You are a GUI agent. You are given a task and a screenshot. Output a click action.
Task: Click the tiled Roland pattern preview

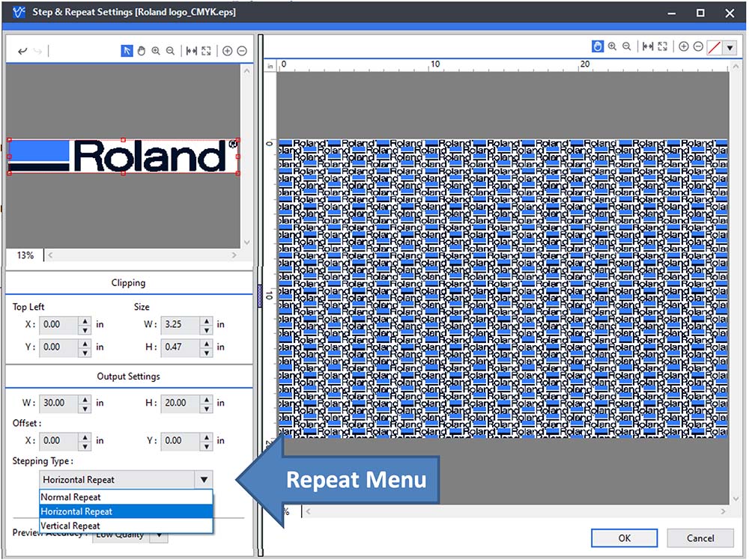(x=503, y=288)
